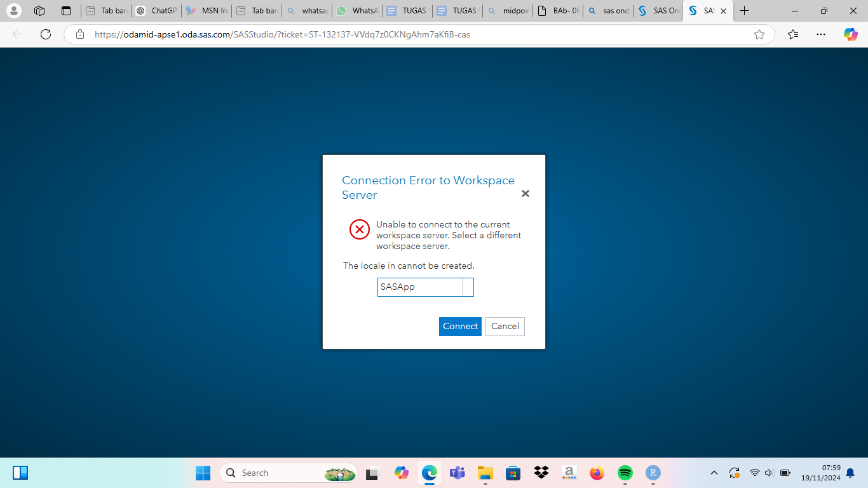The width and height of the screenshot is (868, 488).
Task: Launch Firefox from the taskbar
Action: (x=597, y=473)
